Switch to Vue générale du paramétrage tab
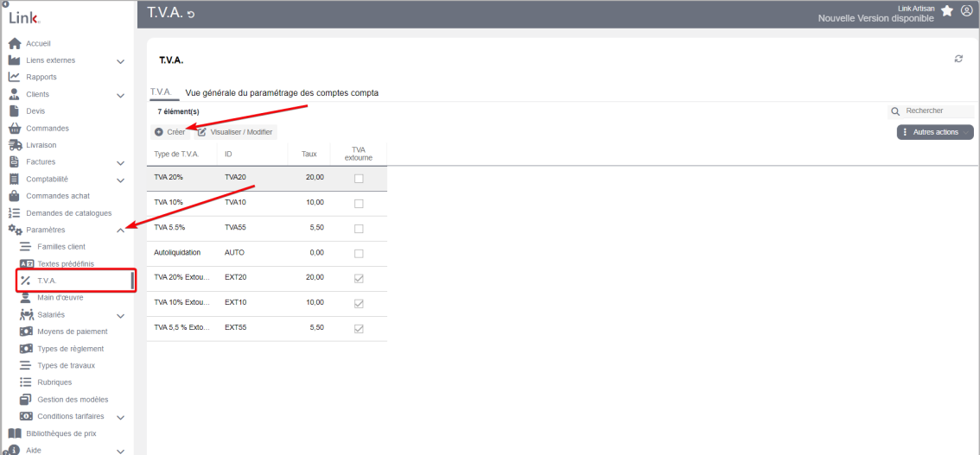The width and height of the screenshot is (980, 455). [282, 93]
